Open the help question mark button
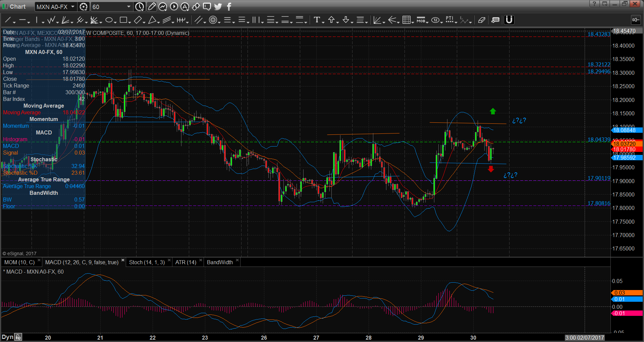 coord(594,4)
